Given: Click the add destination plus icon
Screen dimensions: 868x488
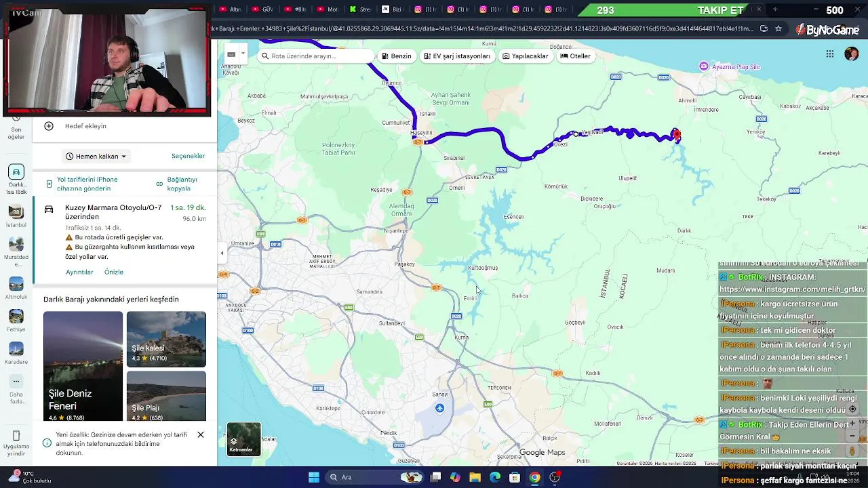Looking at the screenshot, I should coord(49,126).
